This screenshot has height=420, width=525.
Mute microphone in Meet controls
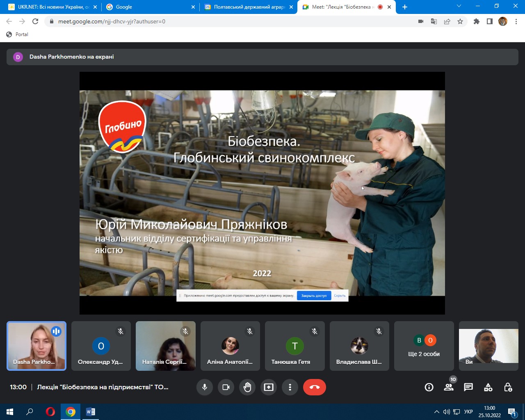click(x=205, y=387)
